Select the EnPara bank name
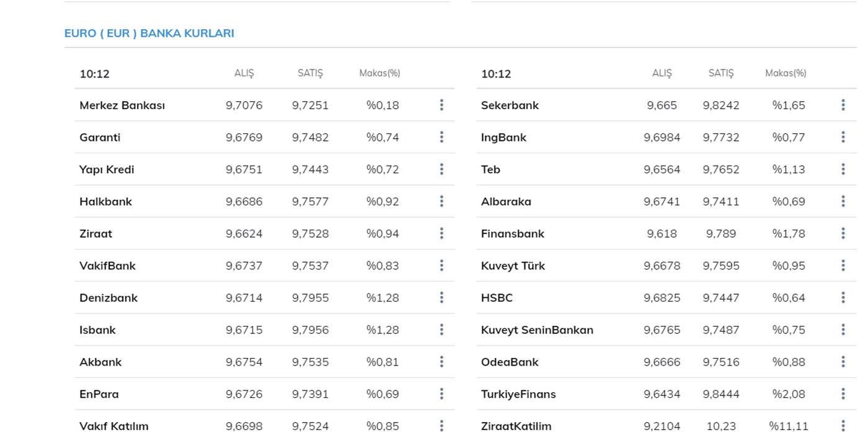The height and width of the screenshot is (445, 868). coord(99,394)
